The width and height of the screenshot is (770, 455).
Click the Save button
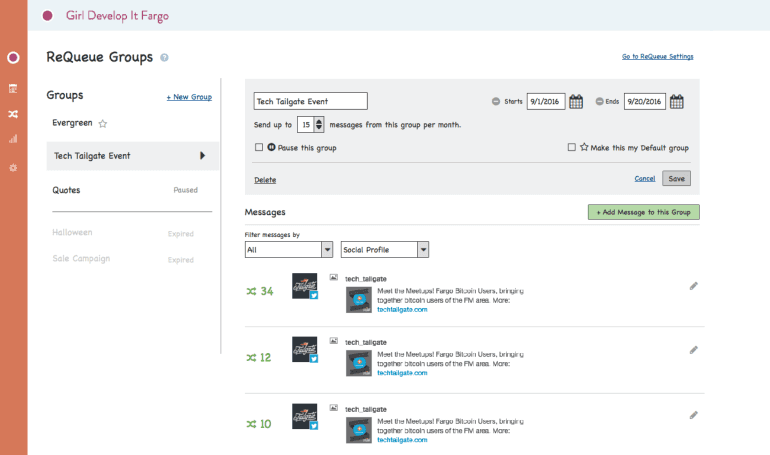coord(676,178)
